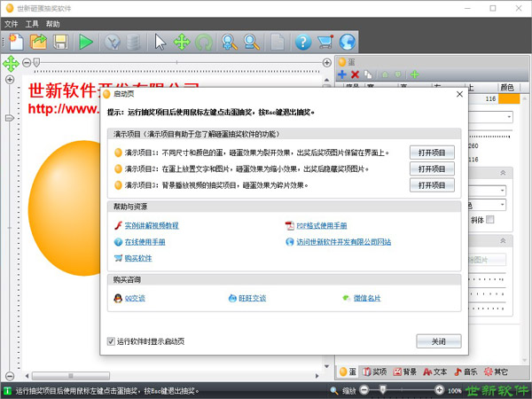Viewport: 532px width, 399px height.
Task: Click the database cylinder toolbar icon
Action: tap(133, 43)
